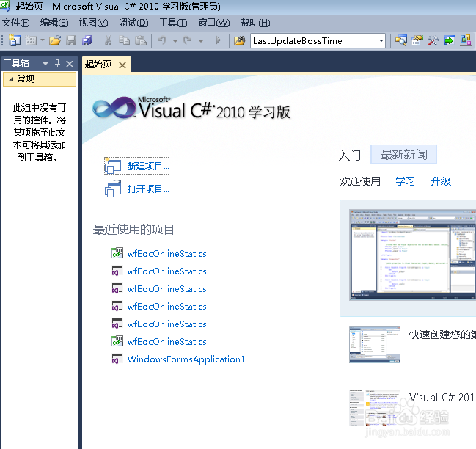Click the 学习 link
Viewport: 476px width, 449px height.
pyautogui.click(x=405, y=181)
